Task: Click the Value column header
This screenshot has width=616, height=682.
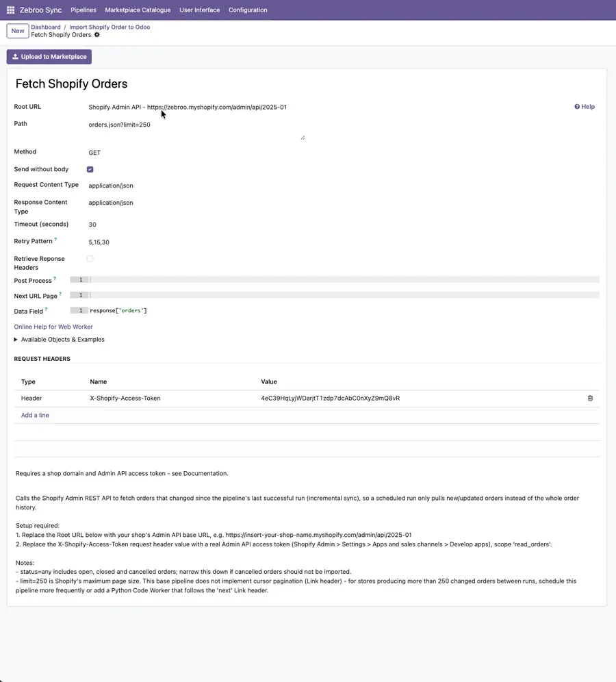Action: (269, 381)
